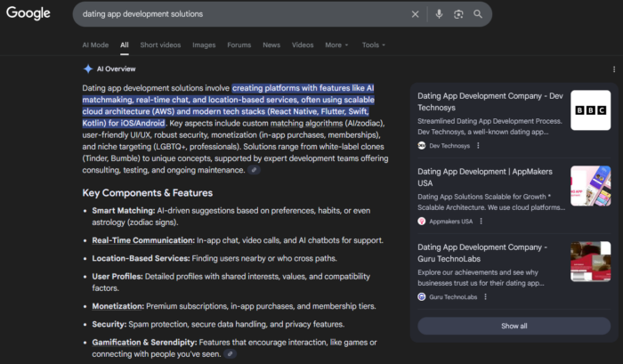Switch to Short videos tab
Viewport: 623px width, 364px height.
[160, 44]
